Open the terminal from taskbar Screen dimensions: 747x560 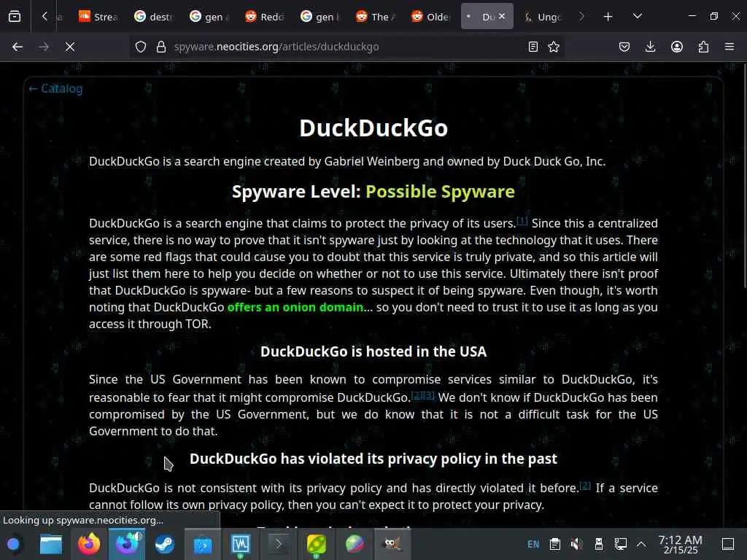[x=279, y=544]
